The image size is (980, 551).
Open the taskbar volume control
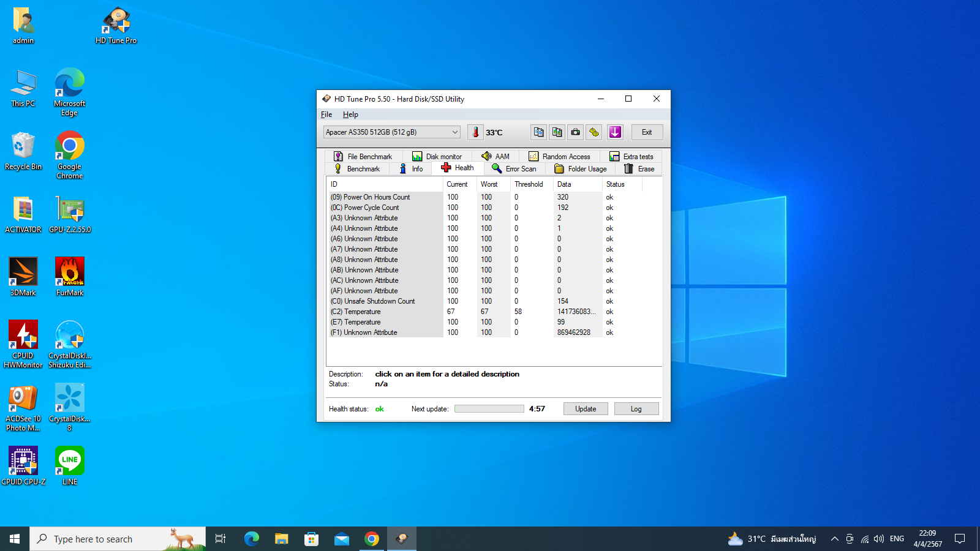tap(879, 539)
